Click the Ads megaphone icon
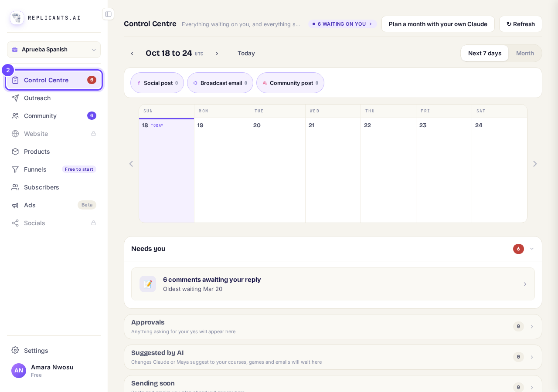 pos(15,205)
